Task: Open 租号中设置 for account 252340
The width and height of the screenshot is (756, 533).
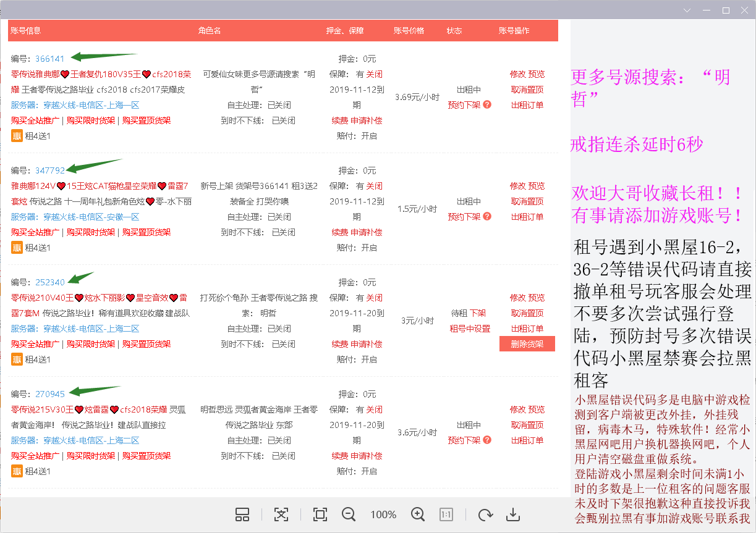Action: pyautogui.click(x=470, y=329)
